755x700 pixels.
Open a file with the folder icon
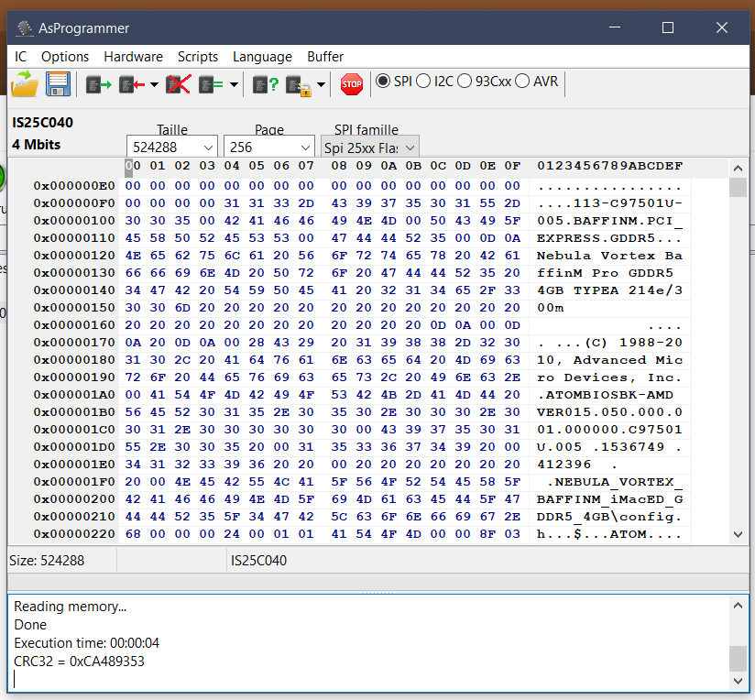(25, 84)
